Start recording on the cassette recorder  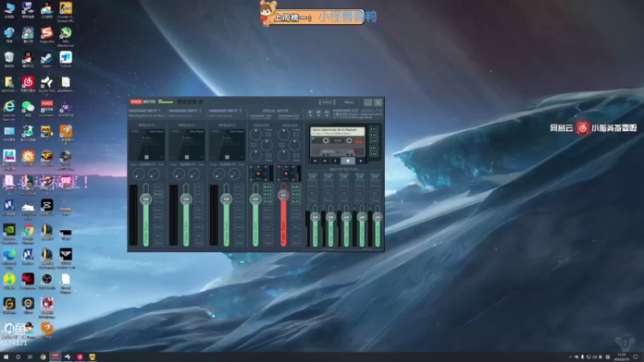(x=361, y=161)
